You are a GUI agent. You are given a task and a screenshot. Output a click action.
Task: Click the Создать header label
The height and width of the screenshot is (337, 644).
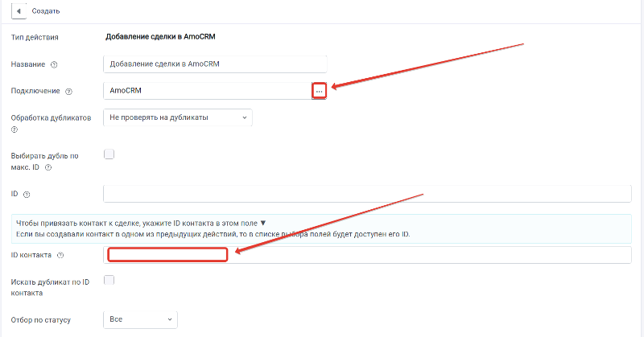pyautogui.click(x=46, y=11)
